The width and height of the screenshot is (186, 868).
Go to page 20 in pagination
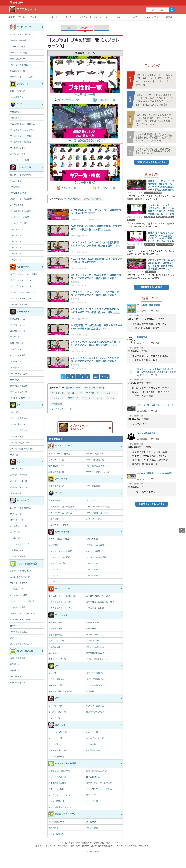pos(96,377)
